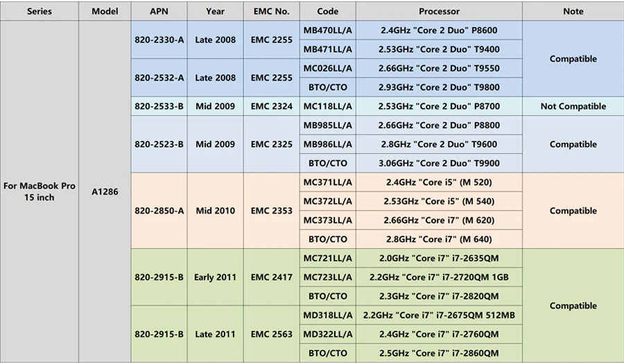This screenshot has height=364, width=624.
Task: Click Mid 2009 beside EMC 2325
Action: 216,144
